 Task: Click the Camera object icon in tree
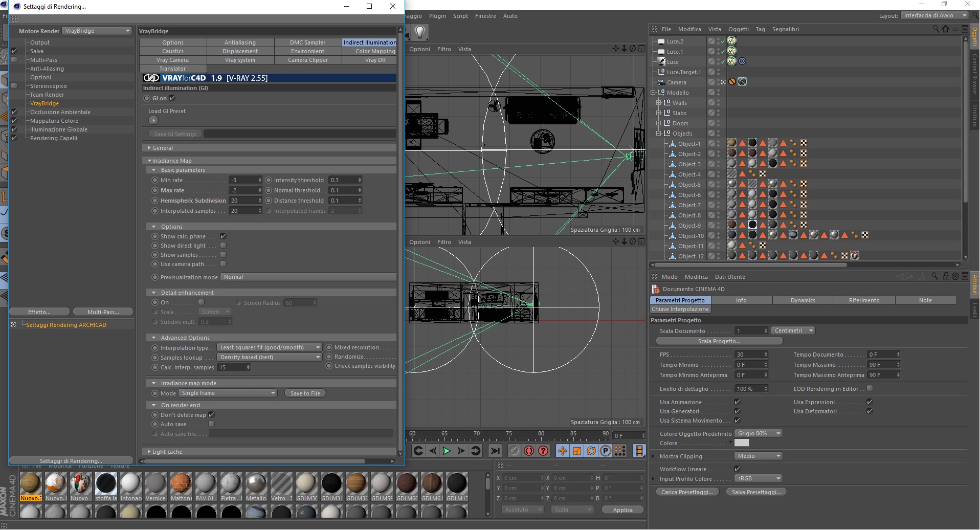tap(661, 82)
